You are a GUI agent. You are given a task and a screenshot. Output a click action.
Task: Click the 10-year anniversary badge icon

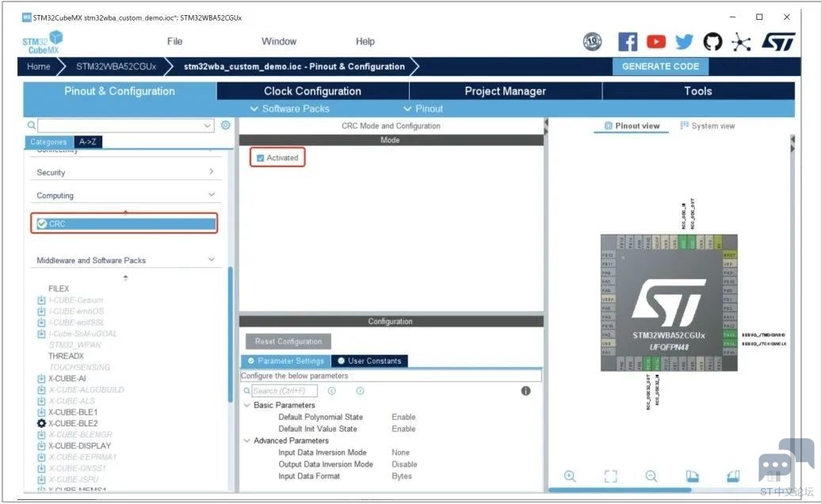coord(592,41)
